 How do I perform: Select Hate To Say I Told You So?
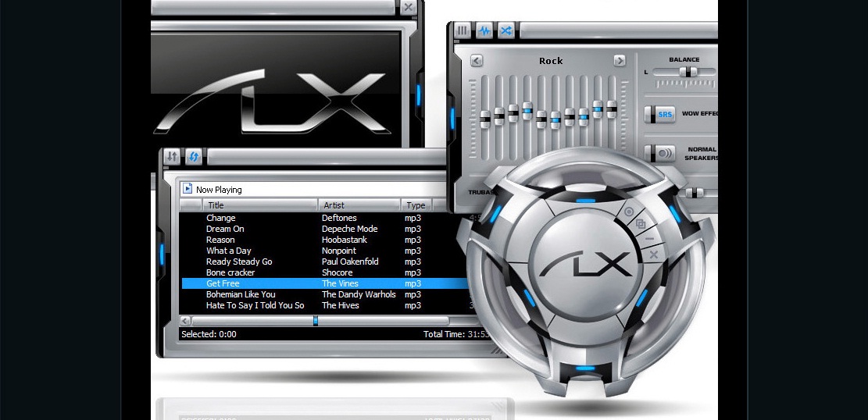pos(327,305)
